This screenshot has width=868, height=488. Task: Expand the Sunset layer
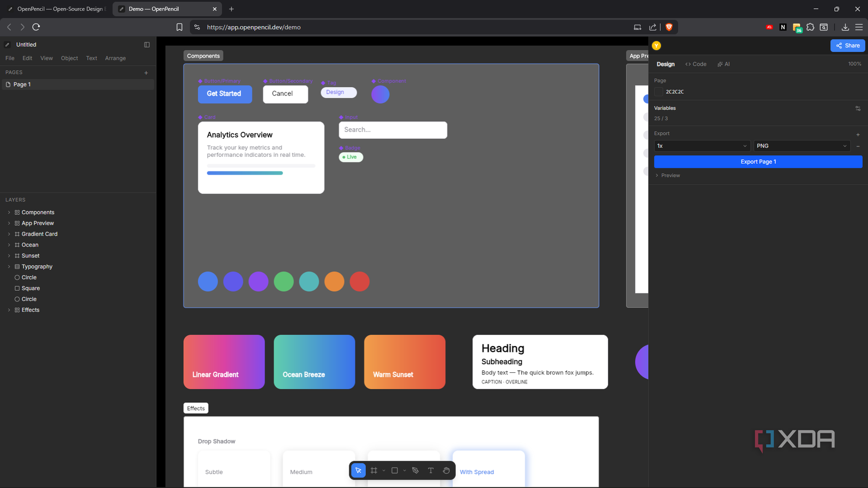[9, 256]
